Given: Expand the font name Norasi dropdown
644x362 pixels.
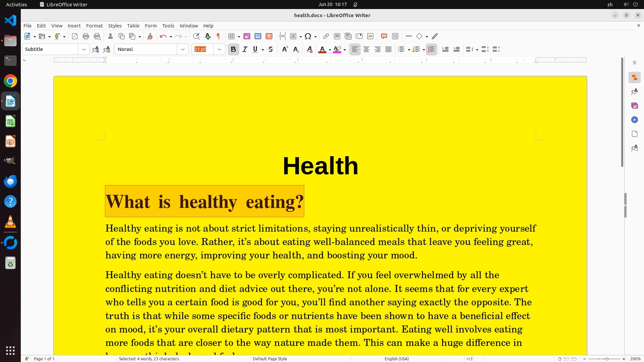Looking at the screenshot, I should pyautogui.click(x=183, y=49).
